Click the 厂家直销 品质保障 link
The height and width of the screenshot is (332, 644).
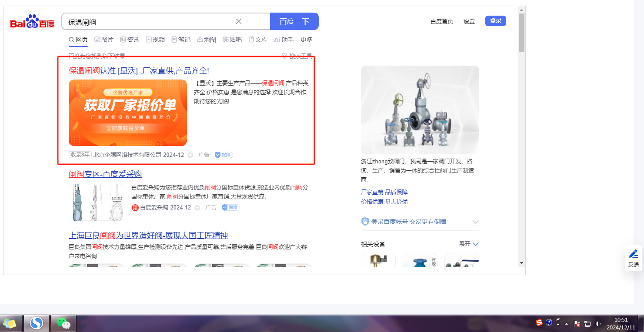point(384,192)
